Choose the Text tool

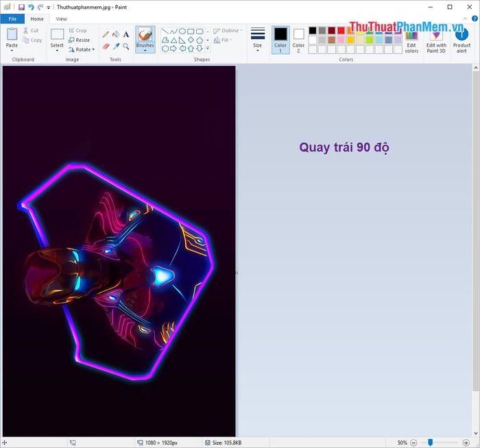click(x=126, y=34)
